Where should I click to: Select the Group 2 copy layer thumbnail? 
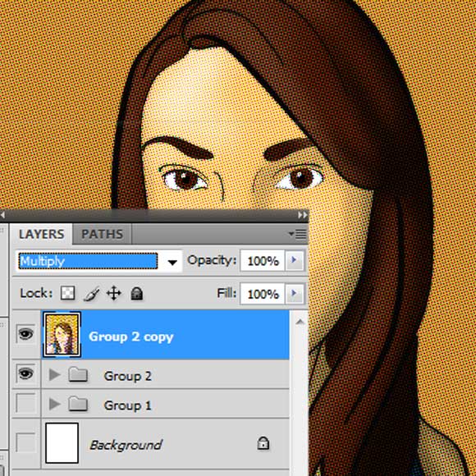click(x=62, y=334)
